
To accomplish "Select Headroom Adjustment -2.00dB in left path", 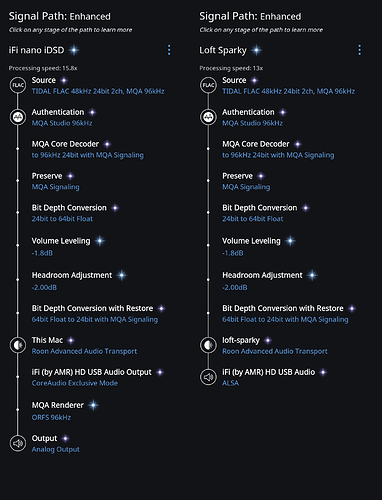I will pyautogui.click(x=79, y=281).
